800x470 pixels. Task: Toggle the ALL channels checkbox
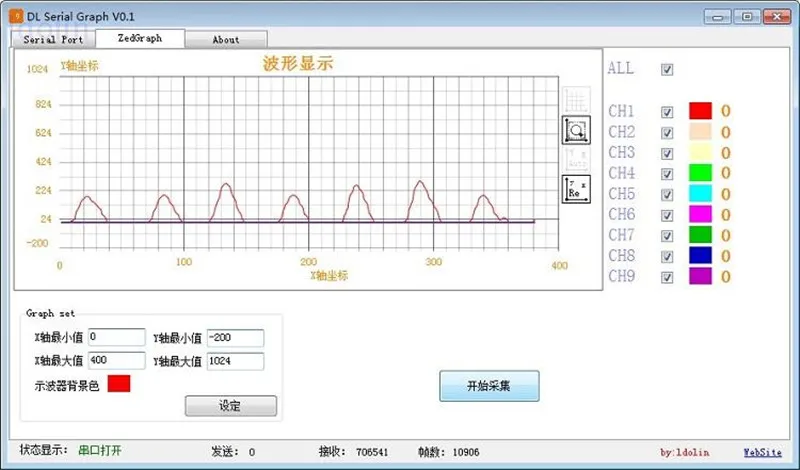[x=667, y=69]
